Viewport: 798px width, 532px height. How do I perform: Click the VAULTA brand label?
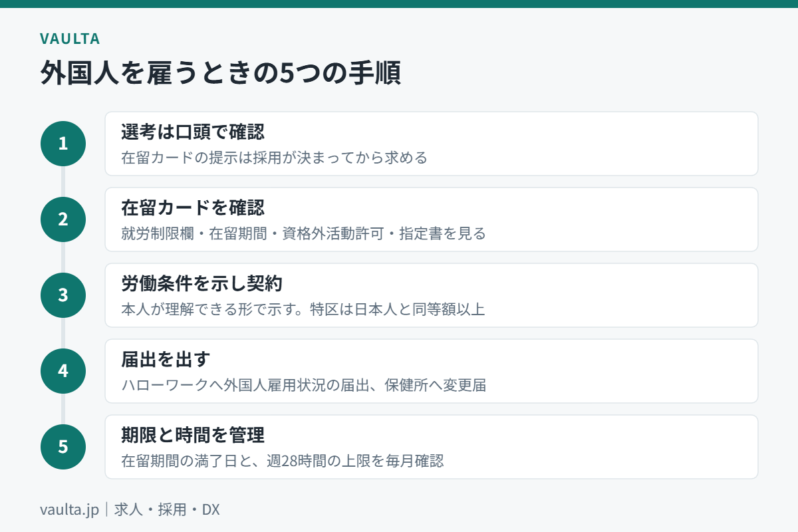70,39
